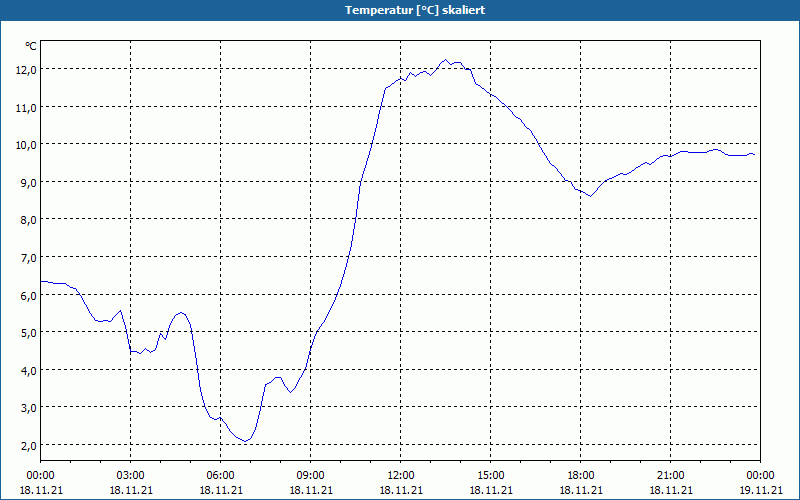This screenshot has height=500, width=800.
Task: Click the 21:00 time axis label
Action: pyautogui.click(x=671, y=476)
